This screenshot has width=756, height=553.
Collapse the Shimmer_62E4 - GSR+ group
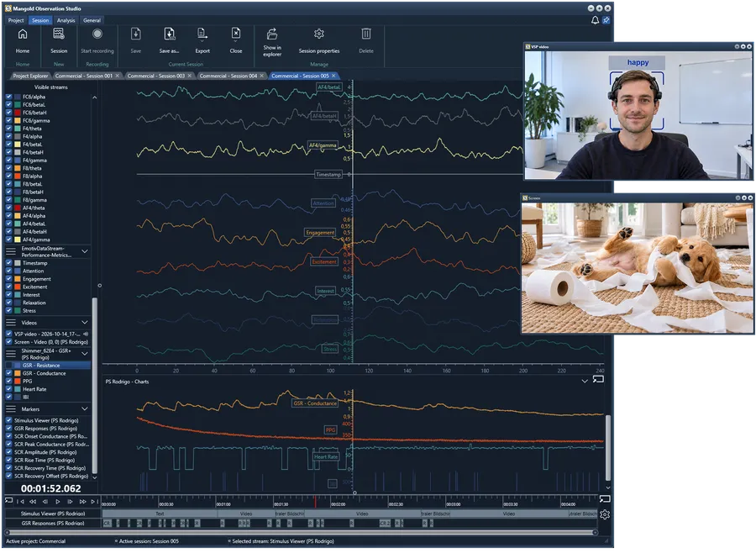pos(85,354)
